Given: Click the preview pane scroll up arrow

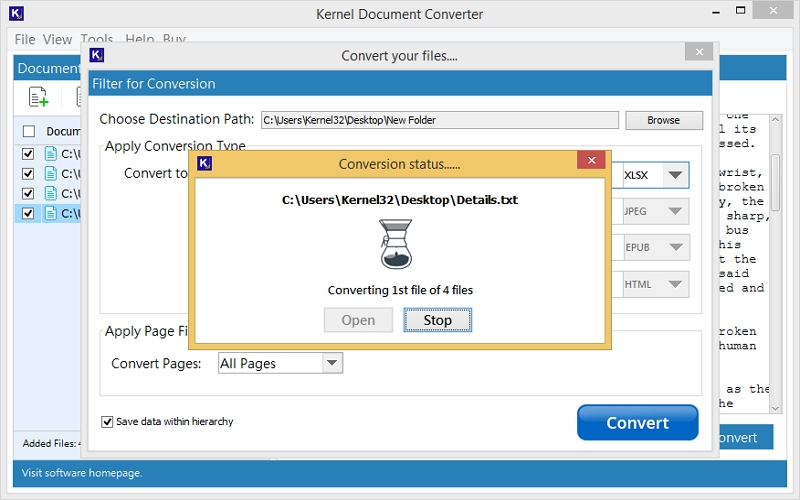Looking at the screenshot, I should [x=776, y=120].
